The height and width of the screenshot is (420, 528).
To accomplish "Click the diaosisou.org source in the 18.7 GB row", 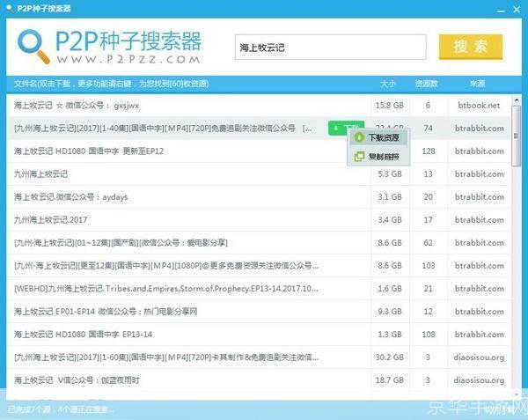I will (x=479, y=380).
